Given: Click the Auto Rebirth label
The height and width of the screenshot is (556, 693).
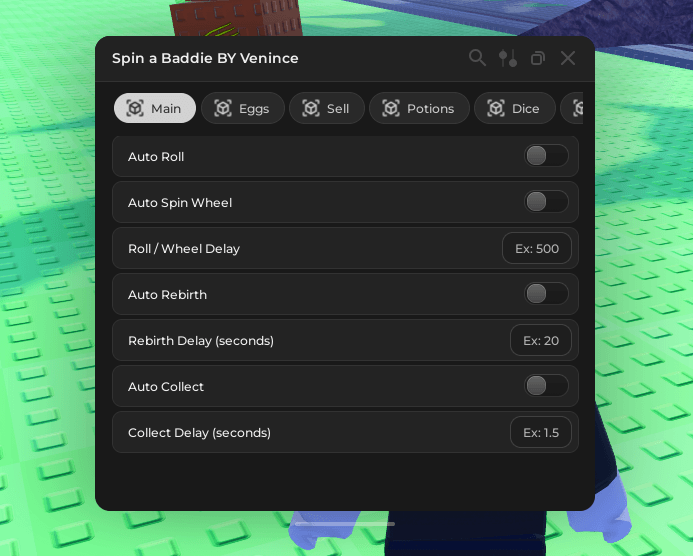Looking at the screenshot, I should (x=167, y=295).
